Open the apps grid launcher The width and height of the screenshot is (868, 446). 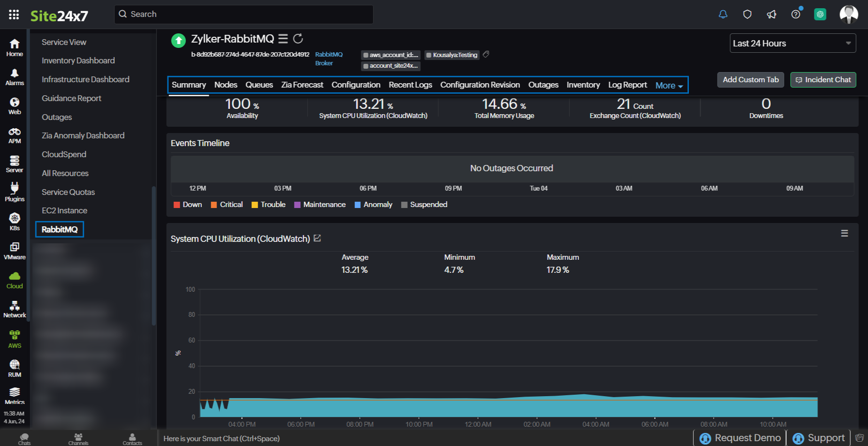[x=14, y=15]
